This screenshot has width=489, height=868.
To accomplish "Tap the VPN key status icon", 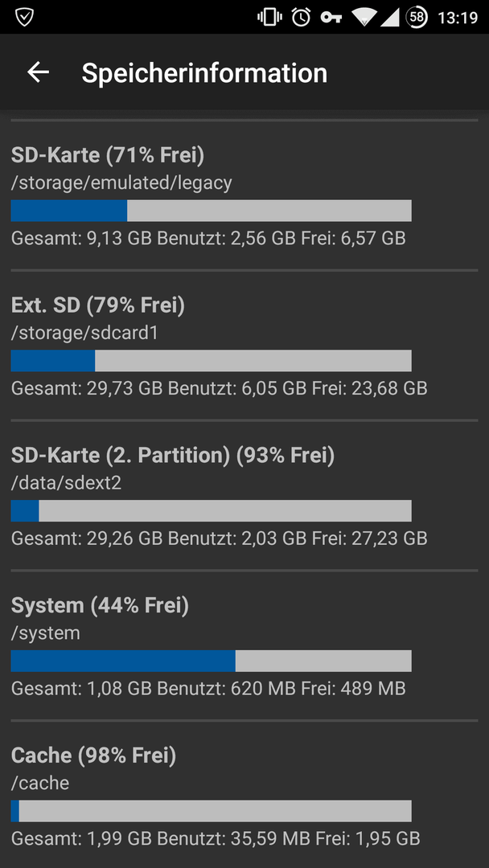I will (x=331, y=17).
